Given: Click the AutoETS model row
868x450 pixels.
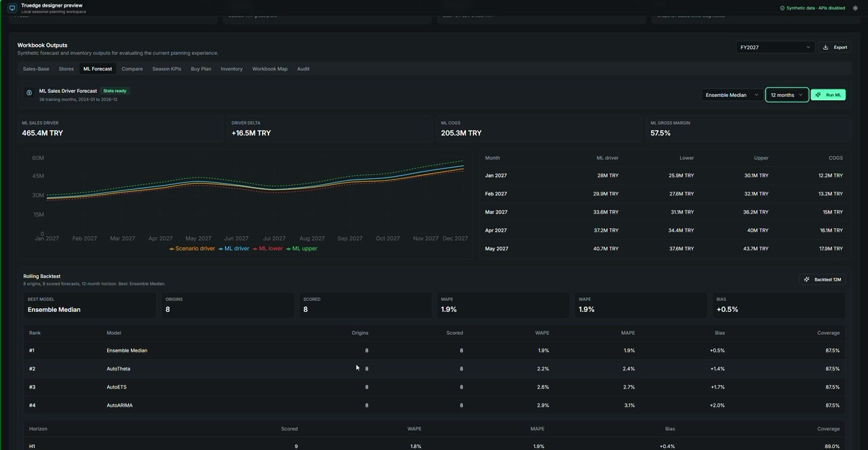Looking at the screenshot, I should (x=434, y=387).
